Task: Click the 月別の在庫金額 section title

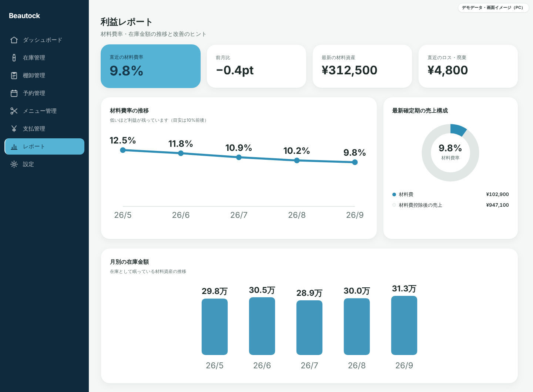Action: click(x=129, y=262)
